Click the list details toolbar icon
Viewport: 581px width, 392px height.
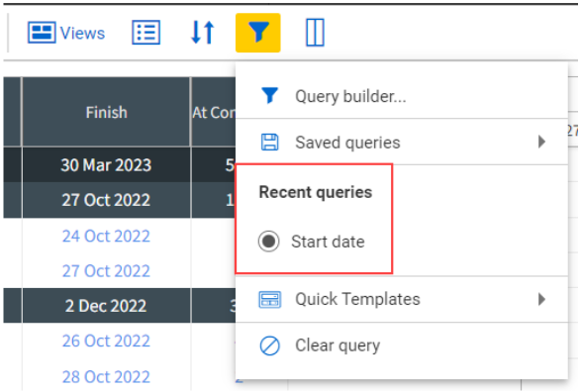145,33
